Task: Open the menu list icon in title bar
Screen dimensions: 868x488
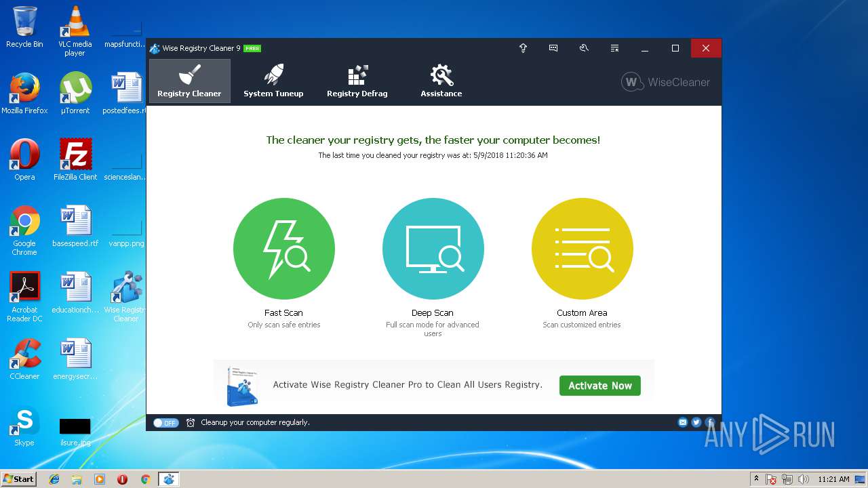Action: [x=614, y=48]
